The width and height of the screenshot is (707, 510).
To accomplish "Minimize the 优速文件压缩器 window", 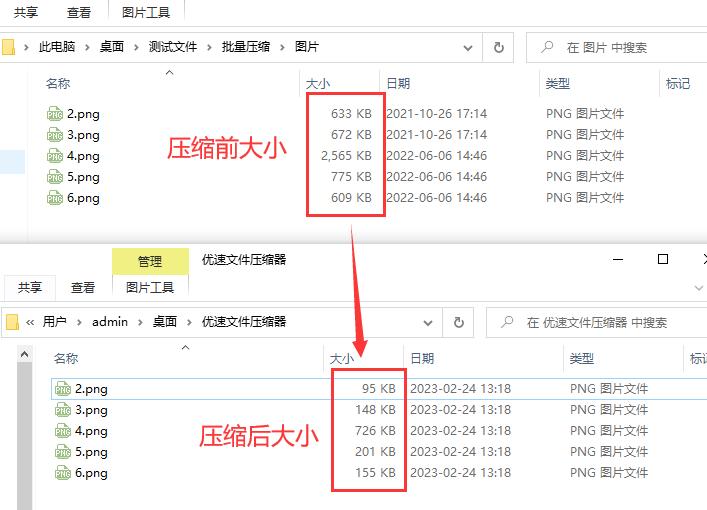I will click(x=618, y=259).
